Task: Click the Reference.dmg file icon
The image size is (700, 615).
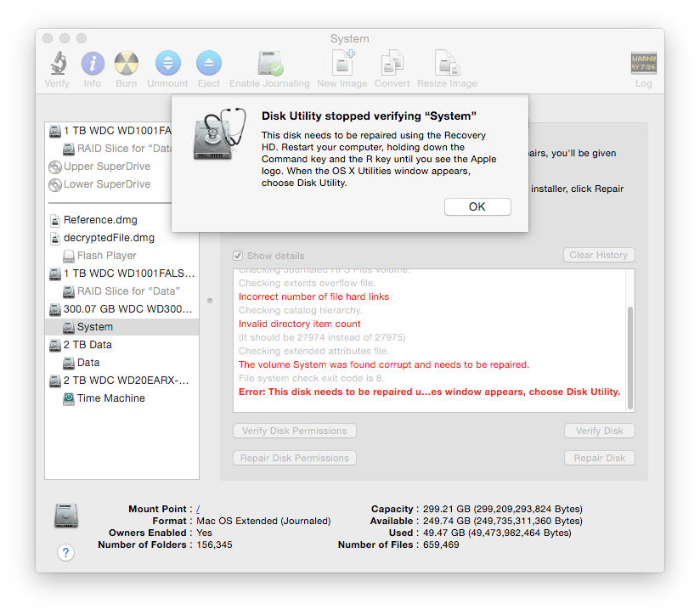Action: click(55, 221)
